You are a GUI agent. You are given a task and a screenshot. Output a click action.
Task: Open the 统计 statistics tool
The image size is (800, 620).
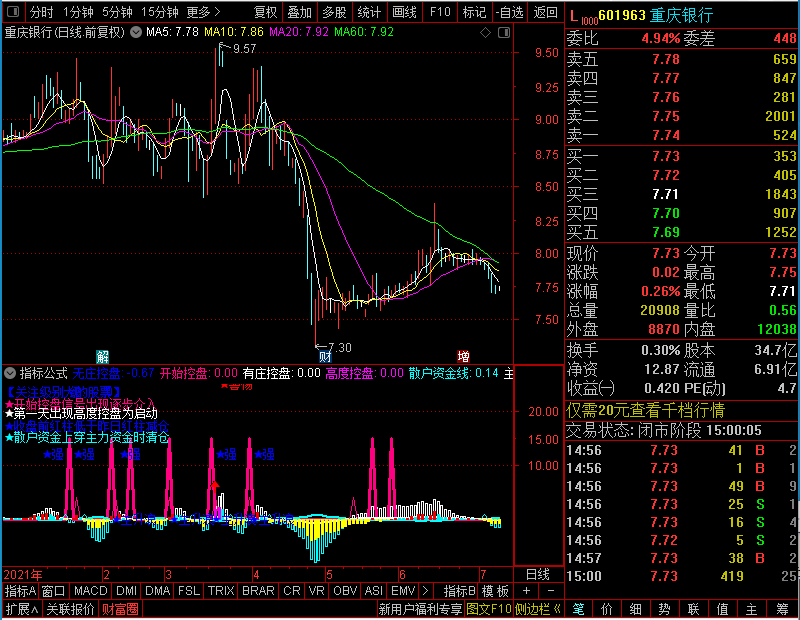click(369, 12)
